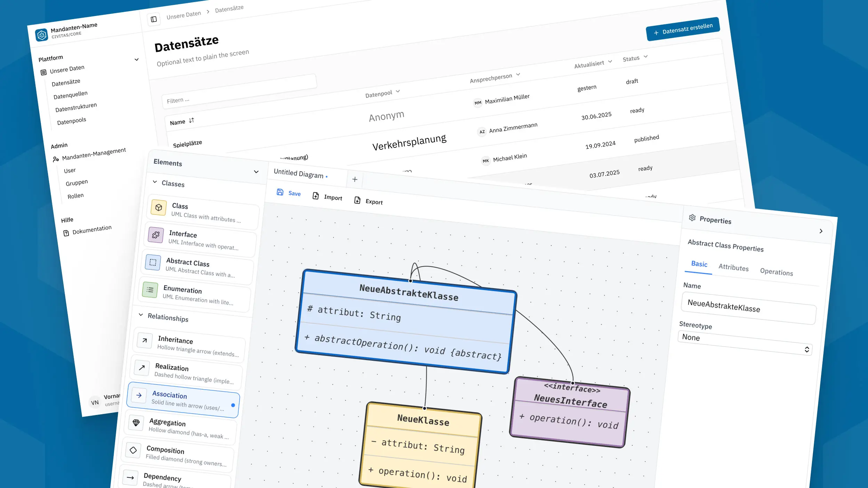
Task: Collapse the Plattform sidebar group
Action: (137, 59)
